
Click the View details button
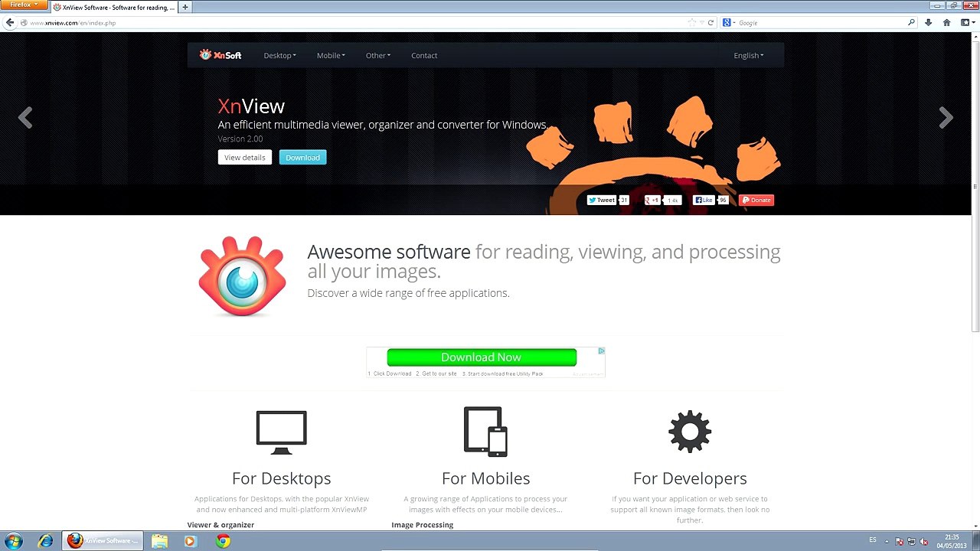245,158
